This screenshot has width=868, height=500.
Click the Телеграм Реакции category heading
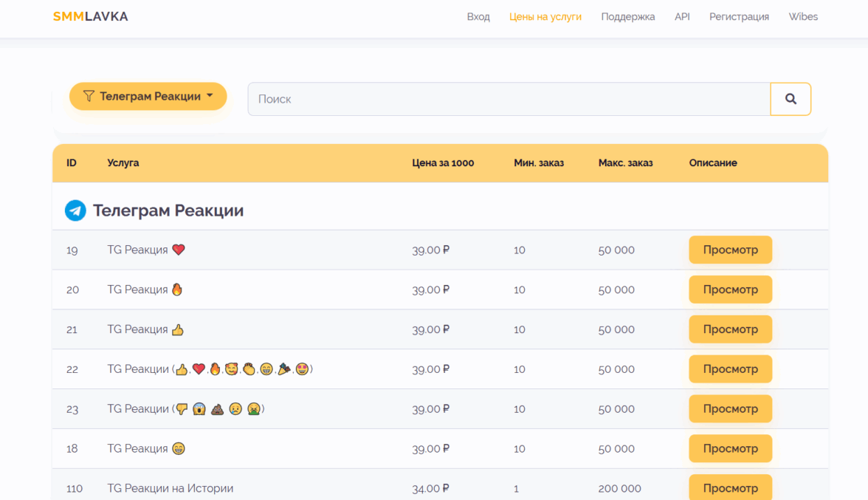pyautogui.click(x=168, y=210)
